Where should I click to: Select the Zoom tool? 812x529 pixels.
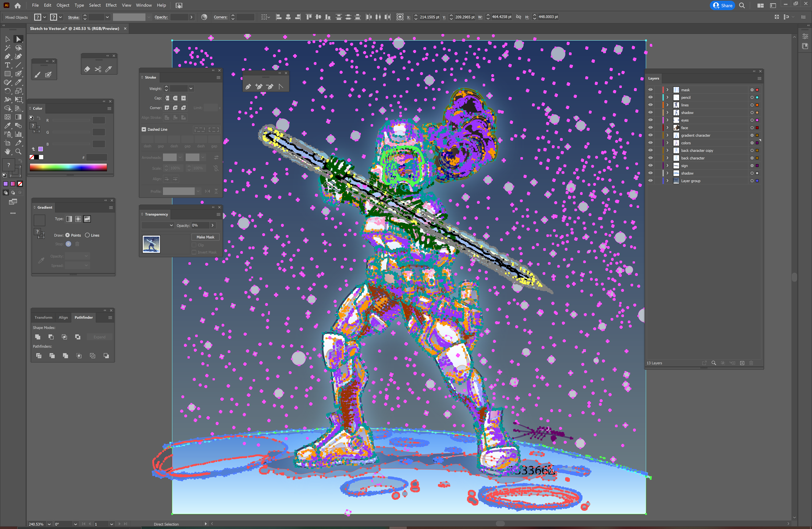[18, 152]
